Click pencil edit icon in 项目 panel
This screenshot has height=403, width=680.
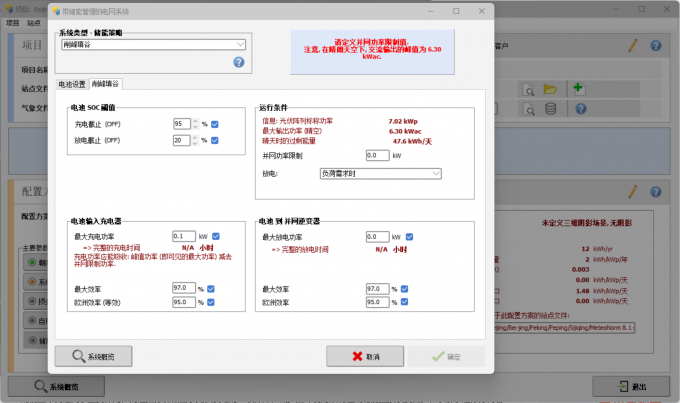(633, 46)
